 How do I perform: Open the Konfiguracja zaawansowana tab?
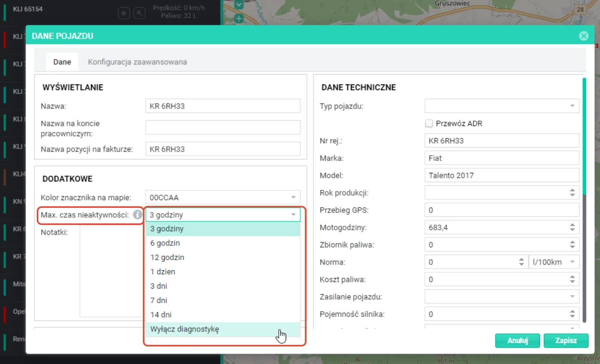click(138, 62)
